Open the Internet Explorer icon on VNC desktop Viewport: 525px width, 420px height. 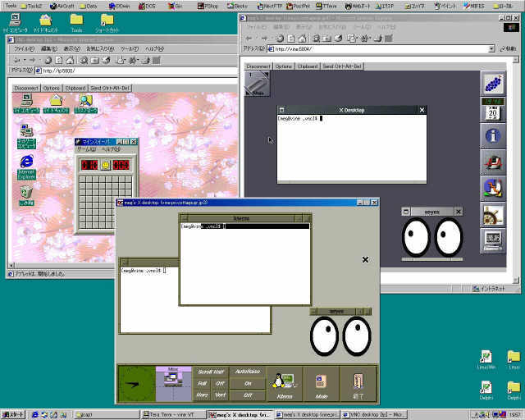pos(26,165)
